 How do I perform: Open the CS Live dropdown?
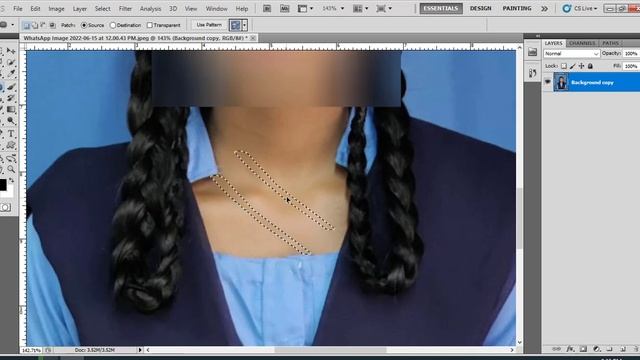(580, 8)
